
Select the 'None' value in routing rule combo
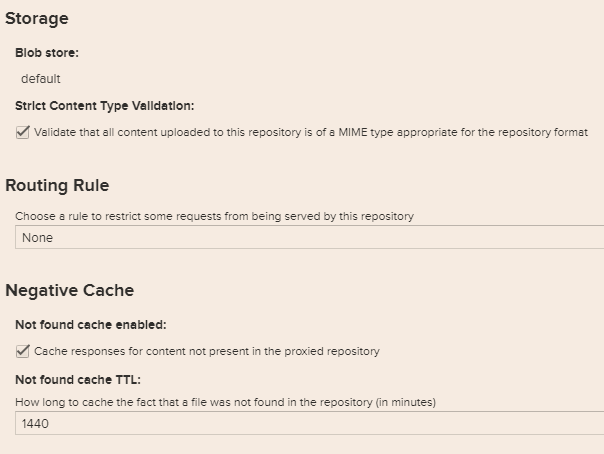tap(38, 238)
